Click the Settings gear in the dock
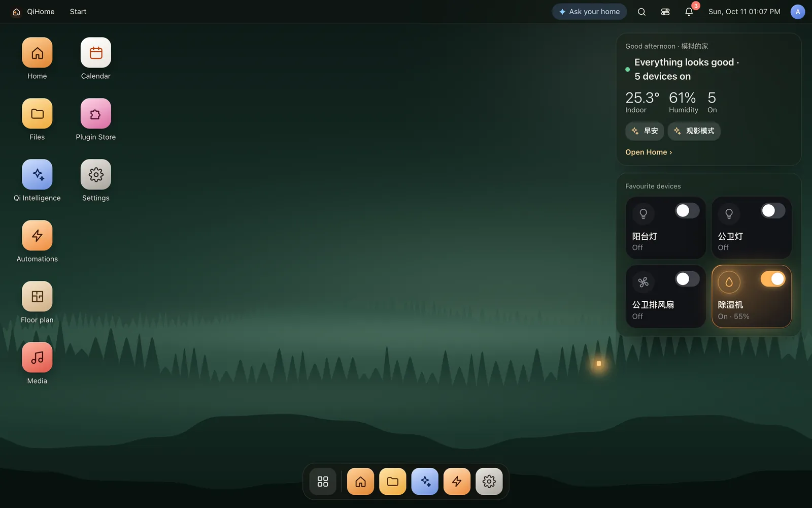 489,482
